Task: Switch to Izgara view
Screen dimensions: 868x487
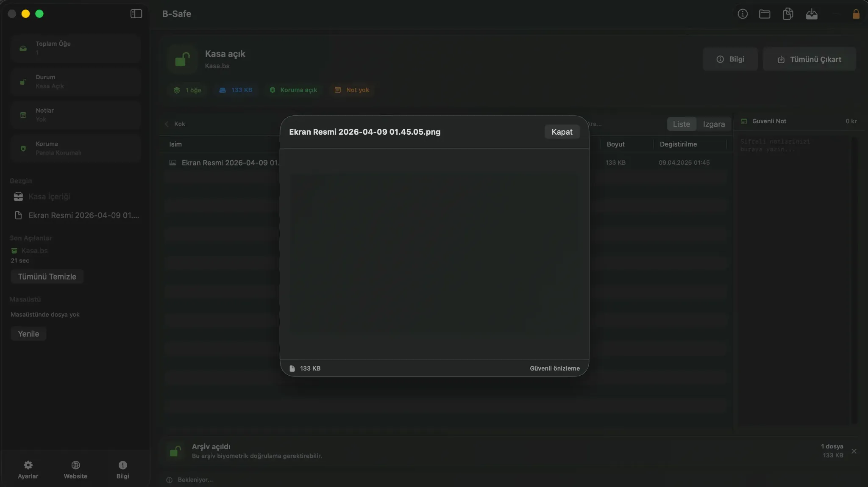Action: click(714, 124)
